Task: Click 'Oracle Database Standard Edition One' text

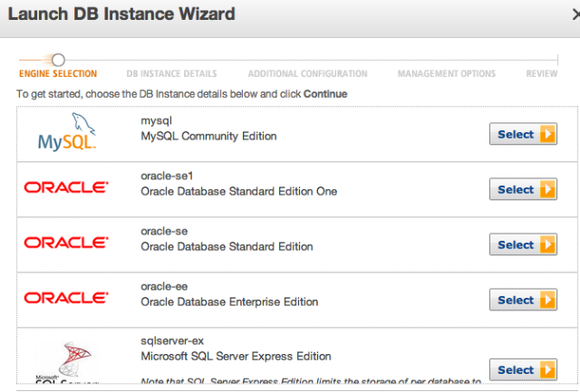Action: pyautogui.click(x=239, y=191)
